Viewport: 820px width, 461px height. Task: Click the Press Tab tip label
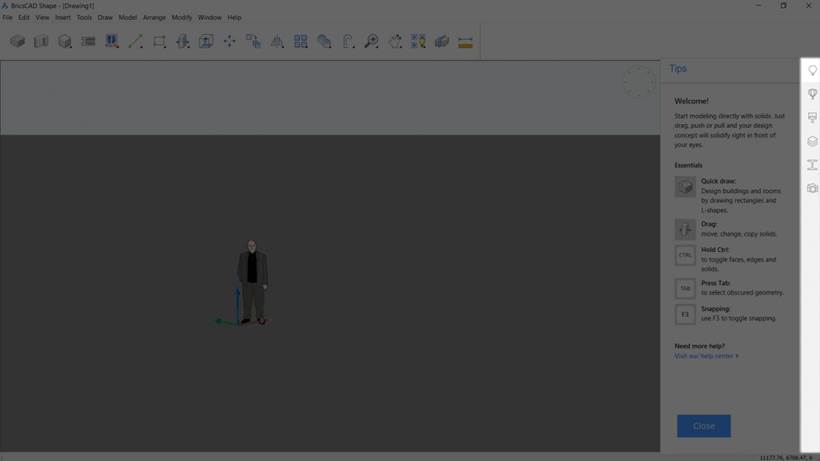pyautogui.click(x=716, y=283)
